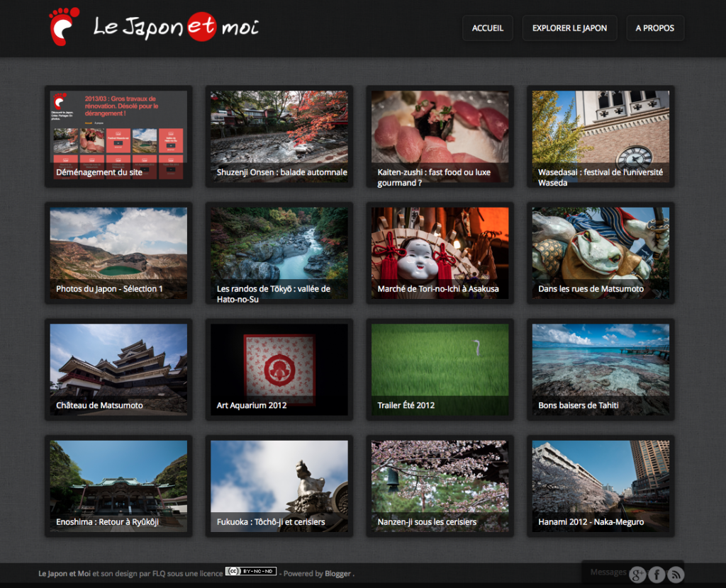
Task: Open the Bons baisers de Tahiti post
Action: pyautogui.click(x=601, y=370)
